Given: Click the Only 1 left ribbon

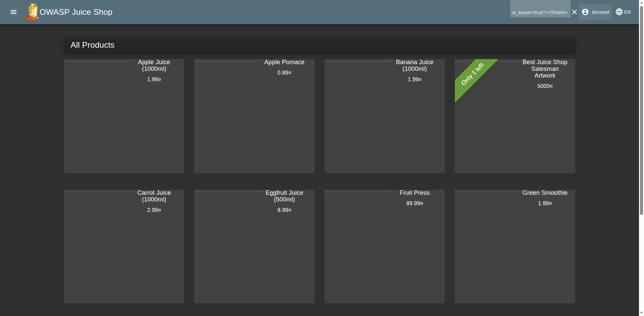Looking at the screenshot, I should tap(473, 74).
